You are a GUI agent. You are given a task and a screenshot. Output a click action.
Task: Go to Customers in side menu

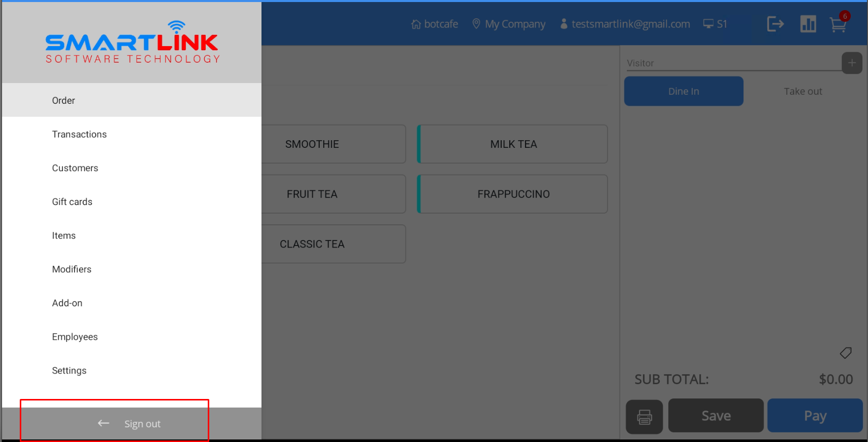(75, 168)
